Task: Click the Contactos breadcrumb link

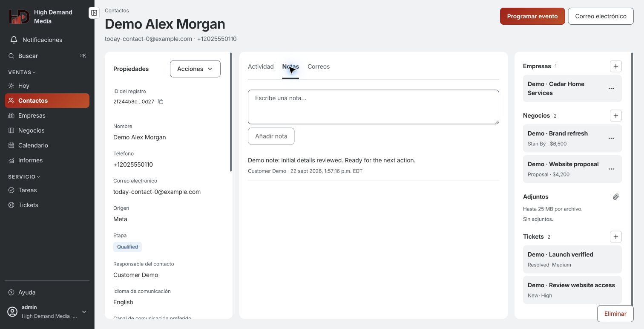Action: (x=117, y=10)
